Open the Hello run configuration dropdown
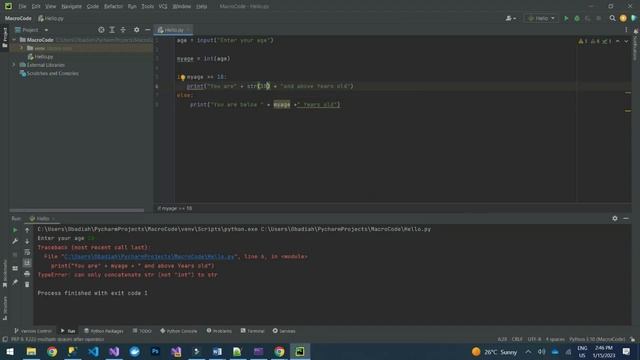This screenshot has width=640, height=360. coord(541,18)
